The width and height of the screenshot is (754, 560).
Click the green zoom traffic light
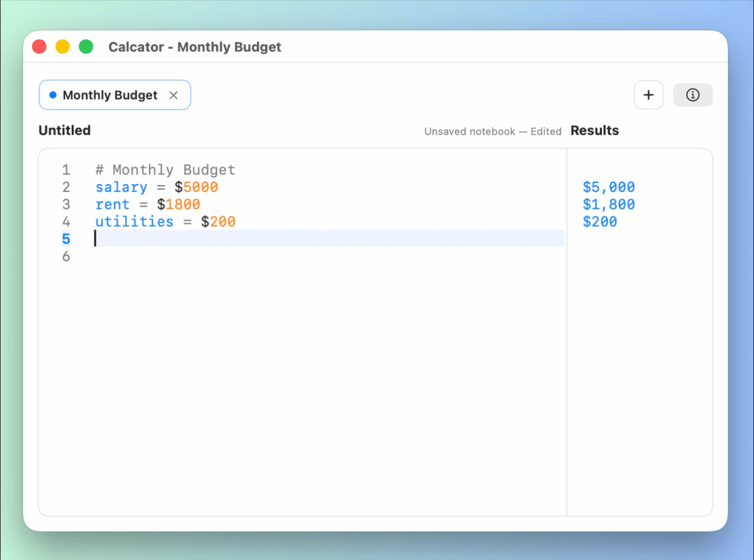(86, 46)
